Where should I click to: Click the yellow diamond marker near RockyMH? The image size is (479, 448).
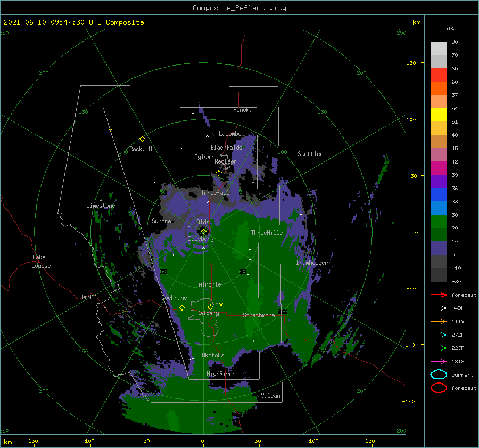click(x=142, y=139)
